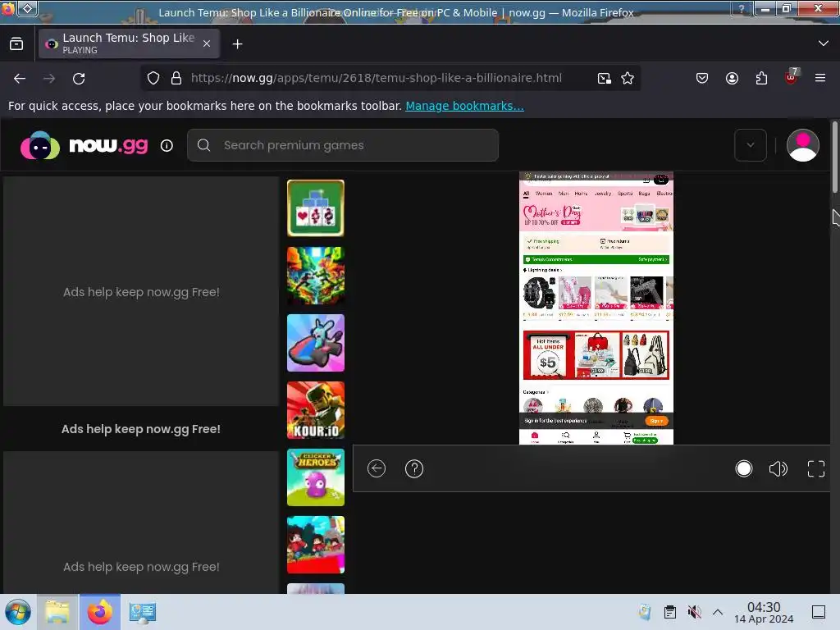Open the Kour.io game thumbnail
This screenshot has height=630, width=840.
coord(316,410)
